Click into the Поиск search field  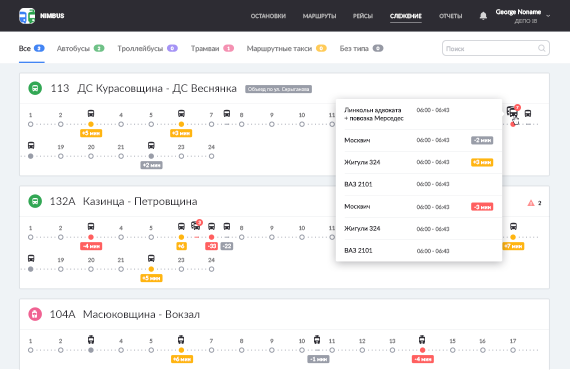tap(495, 48)
